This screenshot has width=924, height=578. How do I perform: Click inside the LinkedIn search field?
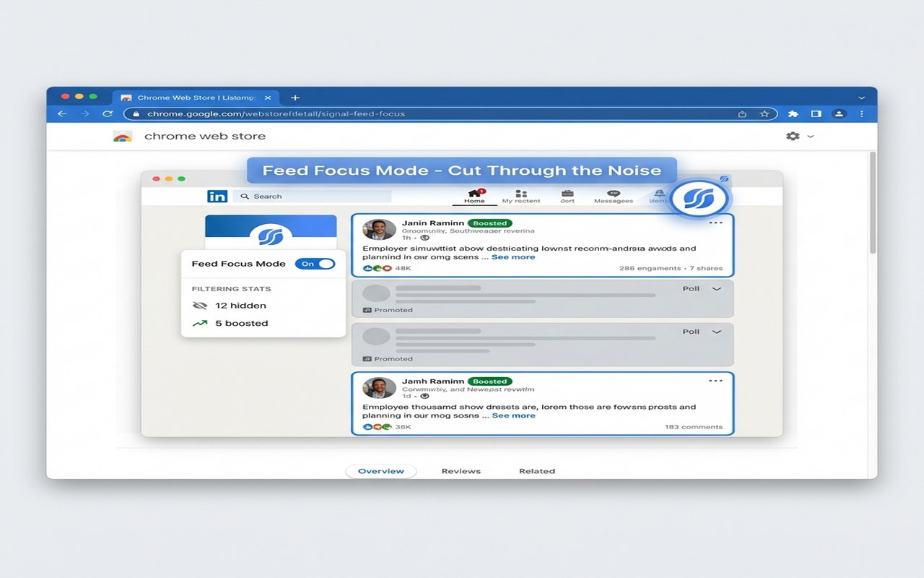tap(310, 196)
